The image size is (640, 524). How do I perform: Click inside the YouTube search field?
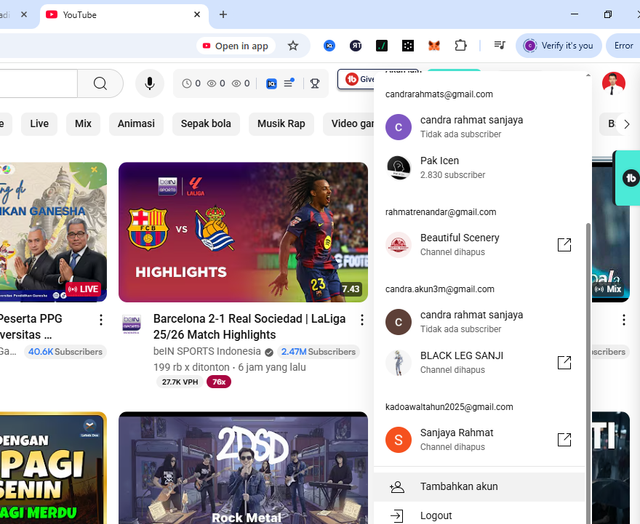tap(38, 83)
